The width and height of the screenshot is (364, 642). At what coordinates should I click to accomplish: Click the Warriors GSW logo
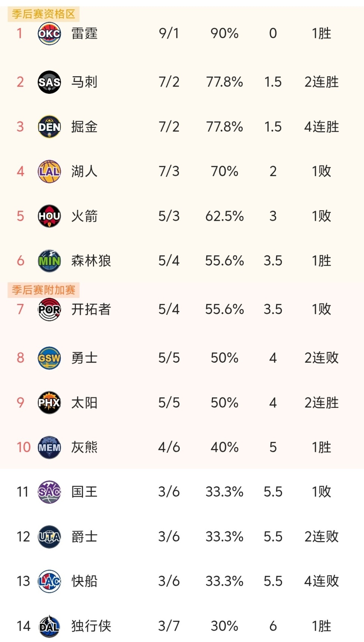point(49,358)
